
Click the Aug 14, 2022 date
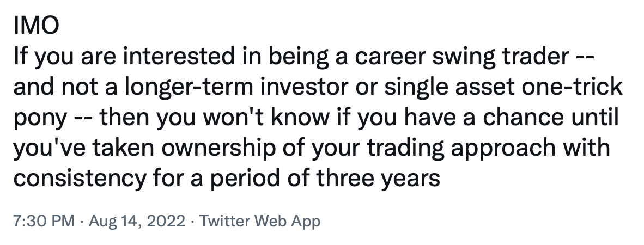click(x=137, y=222)
